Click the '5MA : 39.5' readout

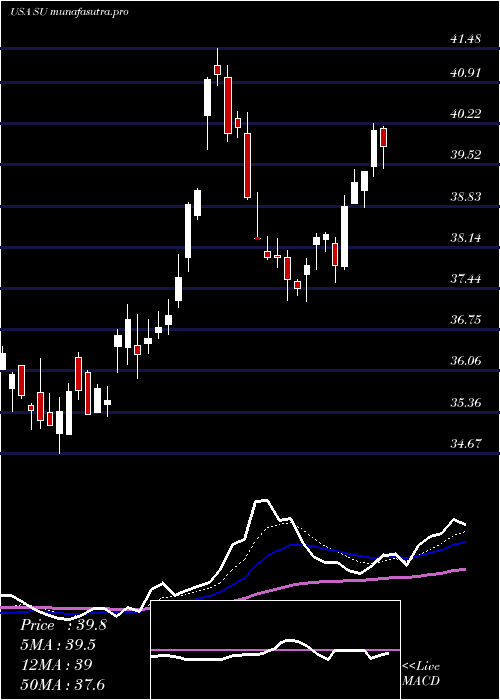(58, 645)
